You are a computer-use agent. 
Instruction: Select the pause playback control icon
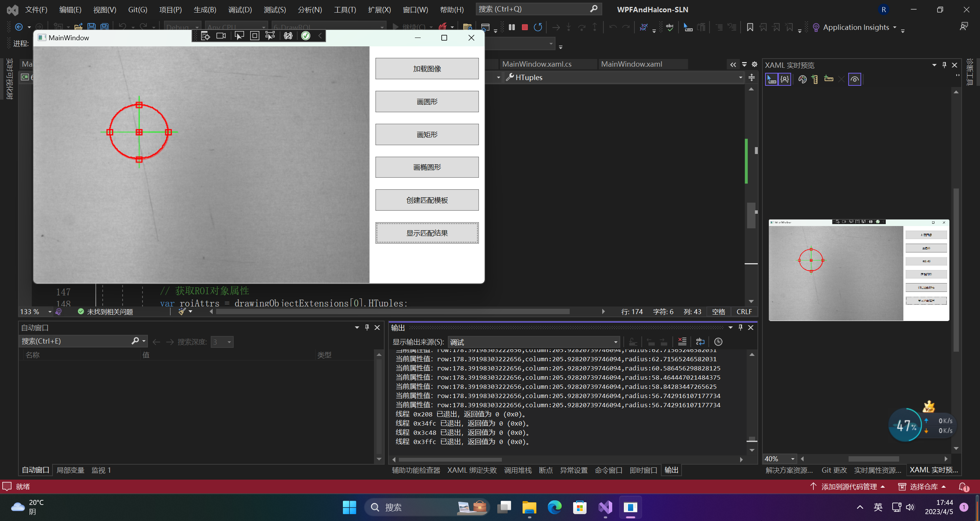tap(512, 27)
